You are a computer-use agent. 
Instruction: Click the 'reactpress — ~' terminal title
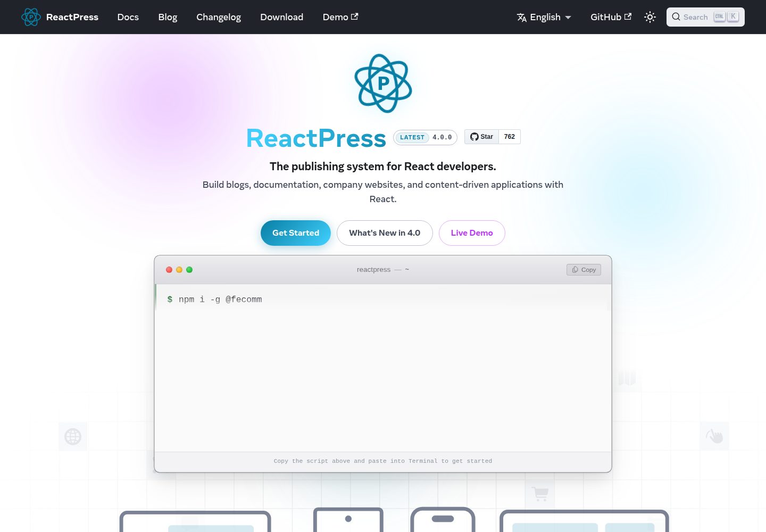(x=383, y=270)
